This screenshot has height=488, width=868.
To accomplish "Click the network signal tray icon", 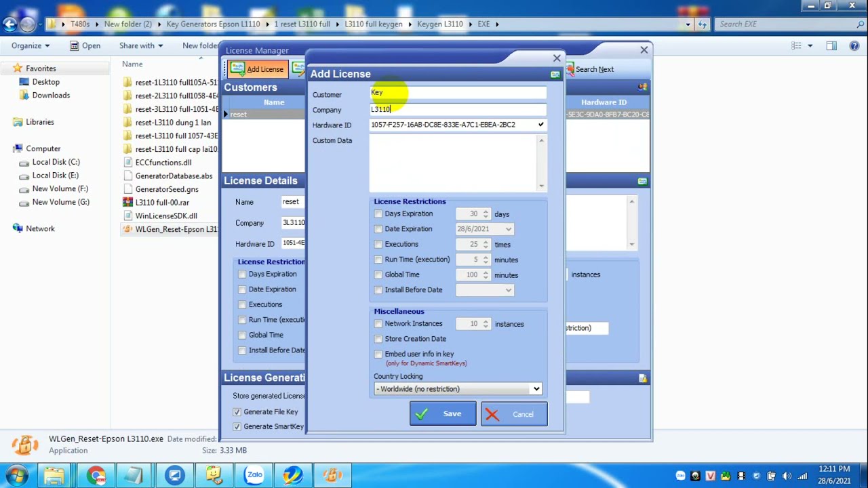I will (803, 475).
